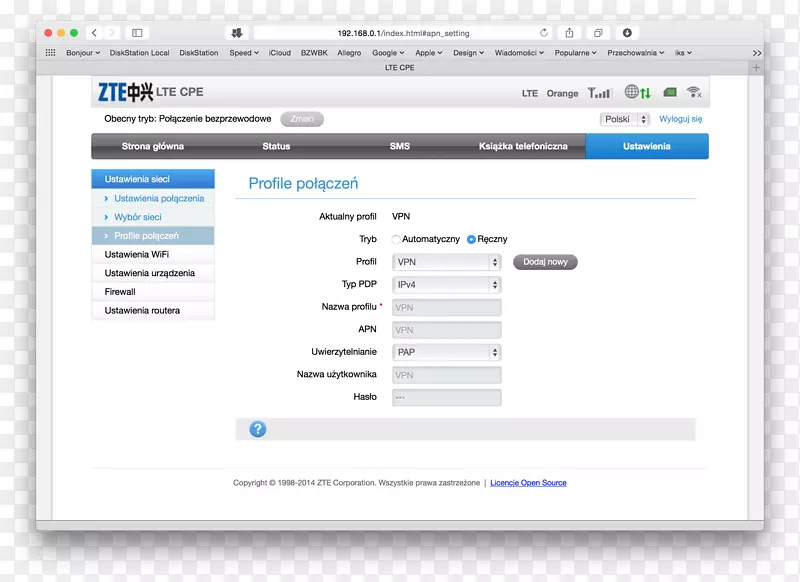This screenshot has width=800, height=582.
Task: Toggle the Safari sidebar button
Action: (137, 33)
